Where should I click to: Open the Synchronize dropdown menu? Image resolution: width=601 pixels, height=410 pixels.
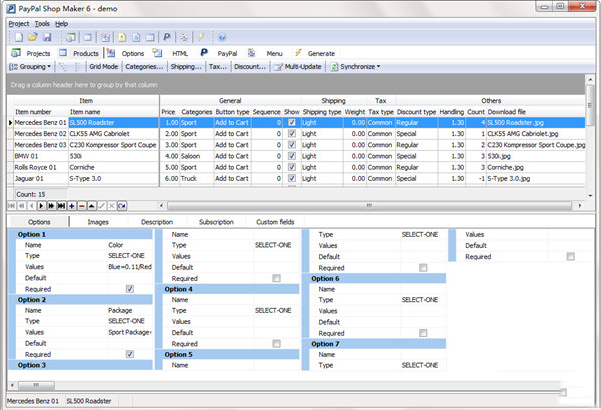point(355,67)
